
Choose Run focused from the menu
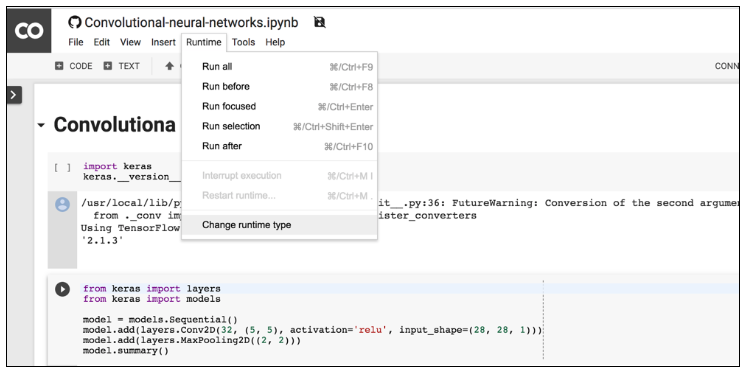[x=280, y=106]
